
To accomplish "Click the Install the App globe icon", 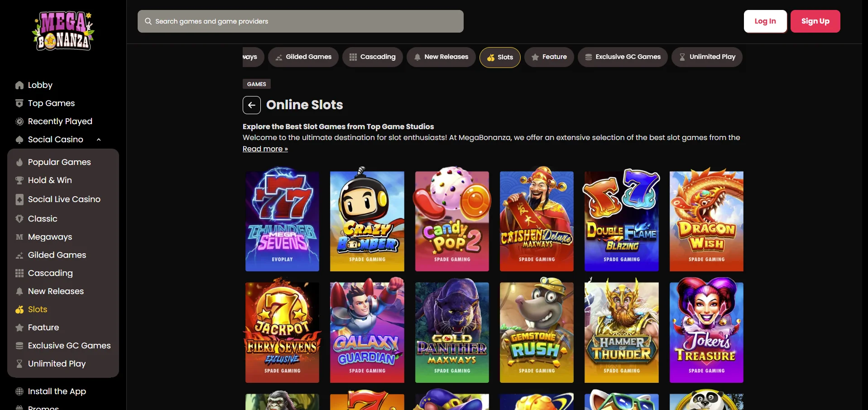I will click(19, 391).
